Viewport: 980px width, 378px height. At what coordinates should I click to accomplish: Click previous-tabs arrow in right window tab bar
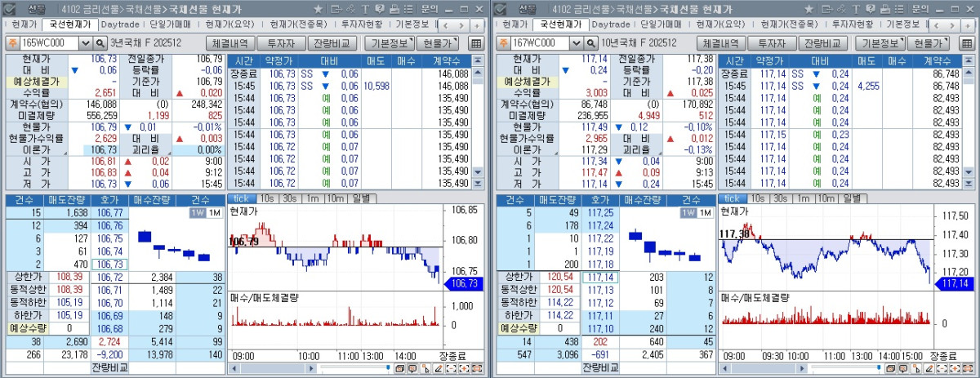click(x=937, y=25)
